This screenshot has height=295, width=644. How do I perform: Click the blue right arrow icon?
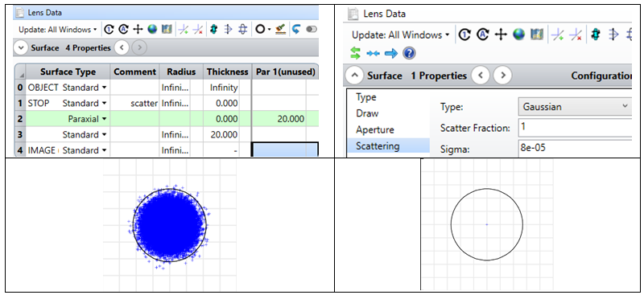[x=391, y=53]
